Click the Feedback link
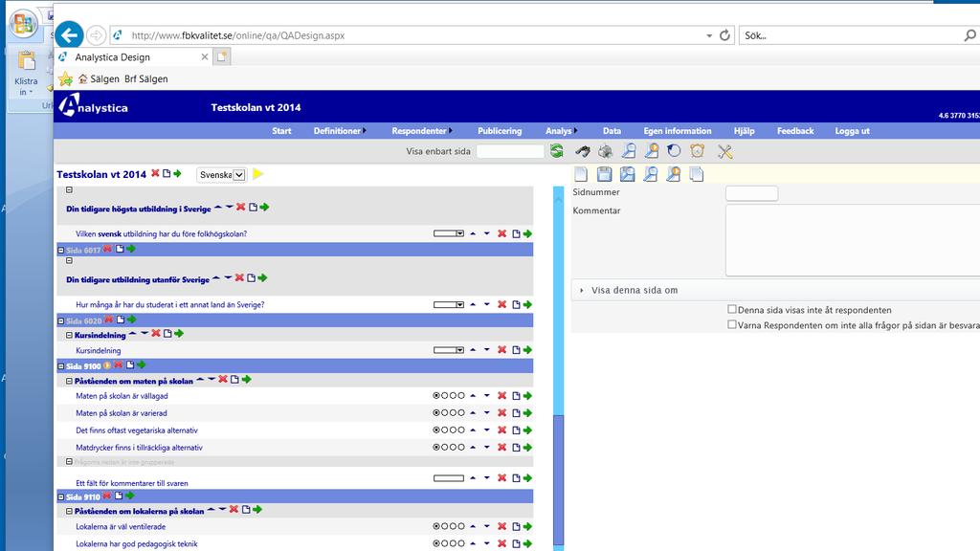Viewport: 980px width, 551px height. pos(795,130)
